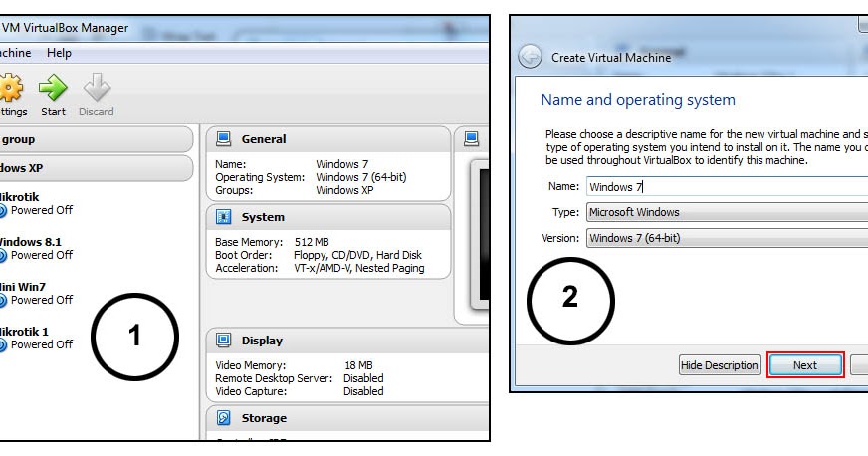868x456 pixels.
Task: Click the General section header
Action: (x=328, y=139)
